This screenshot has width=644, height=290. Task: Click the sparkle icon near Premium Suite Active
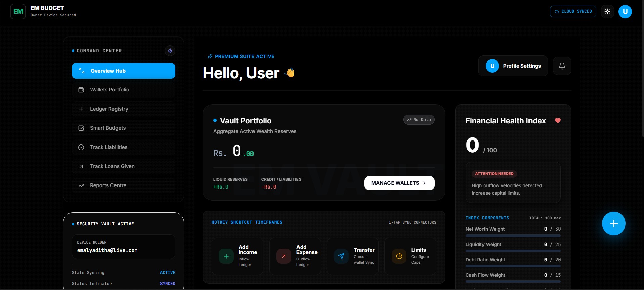[x=210, y=56]
